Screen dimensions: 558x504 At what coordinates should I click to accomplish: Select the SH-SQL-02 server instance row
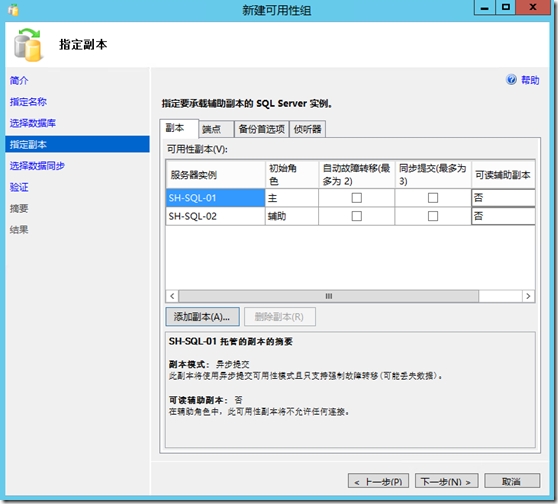click(215, 216)
